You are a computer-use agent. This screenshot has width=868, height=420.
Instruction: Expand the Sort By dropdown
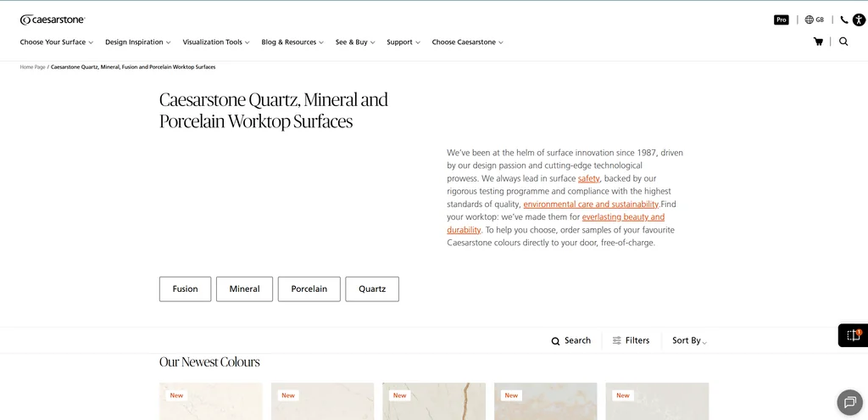tap(689, 340)
